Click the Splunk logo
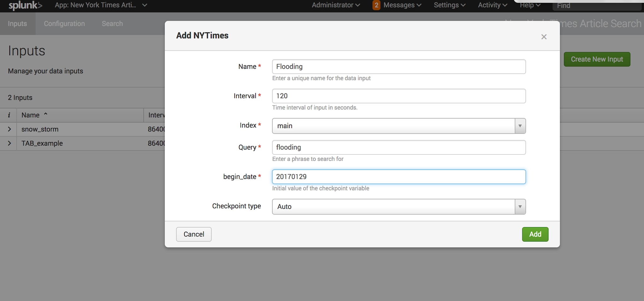Image resolution: width=644 pixels, height=301 pixels. [25, 5]
